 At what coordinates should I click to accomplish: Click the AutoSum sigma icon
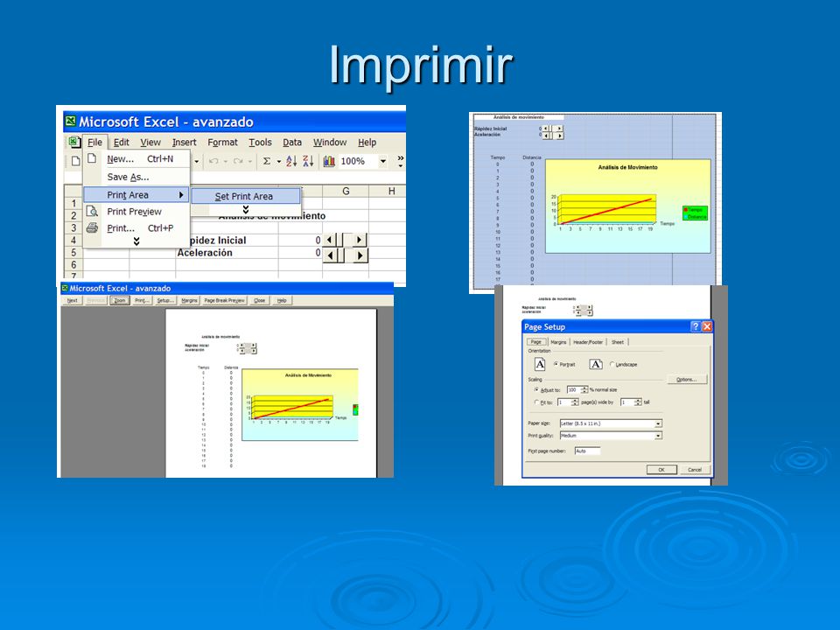266,161
